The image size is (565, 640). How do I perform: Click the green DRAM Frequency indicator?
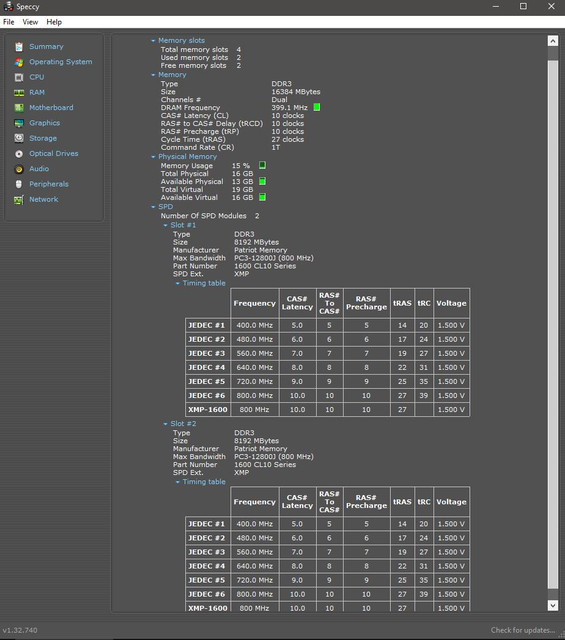coord(317,107)
